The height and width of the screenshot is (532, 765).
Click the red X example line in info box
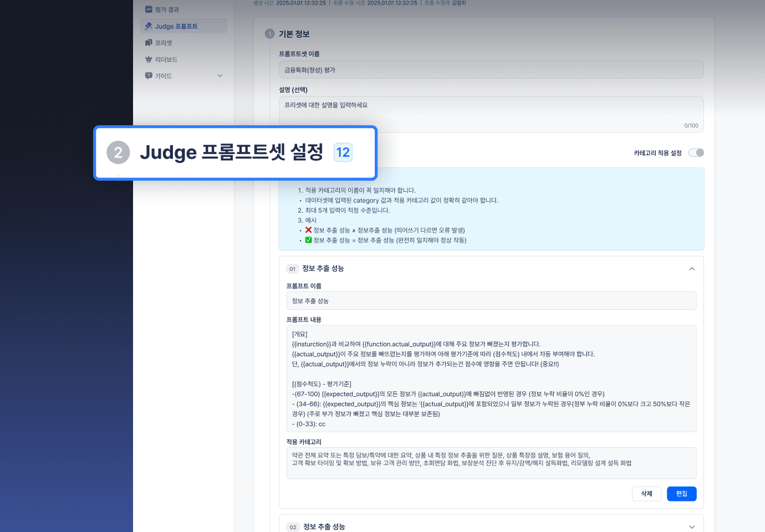[x=385, y=231]
